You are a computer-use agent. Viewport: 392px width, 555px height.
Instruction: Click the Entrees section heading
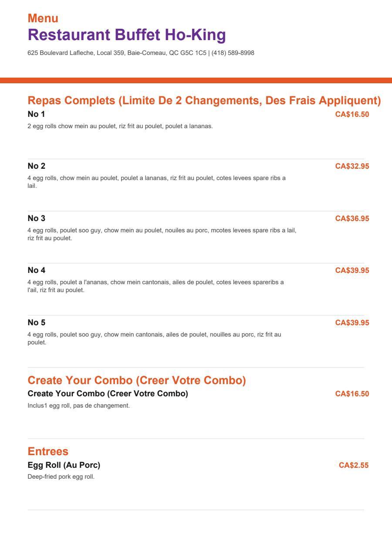[x=48, y=451]
